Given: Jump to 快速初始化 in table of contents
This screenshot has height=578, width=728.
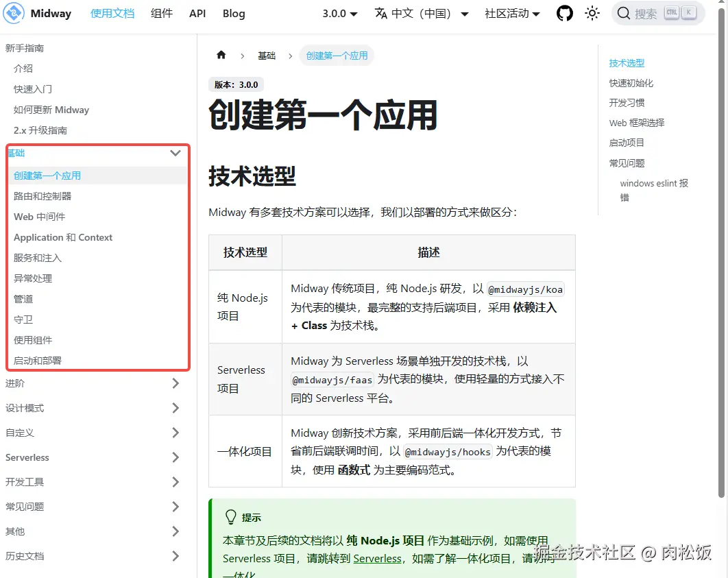Looking at the screenshot, I should [631, 83].
